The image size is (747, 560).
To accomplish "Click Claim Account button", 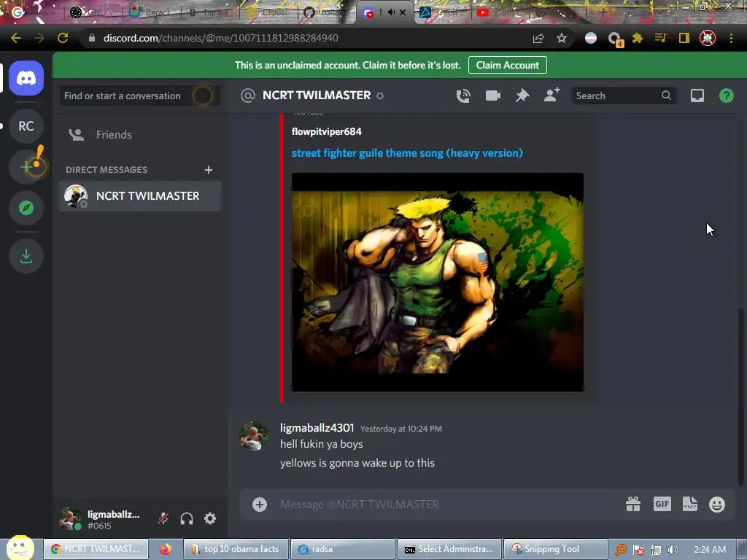I will [508, 65].
